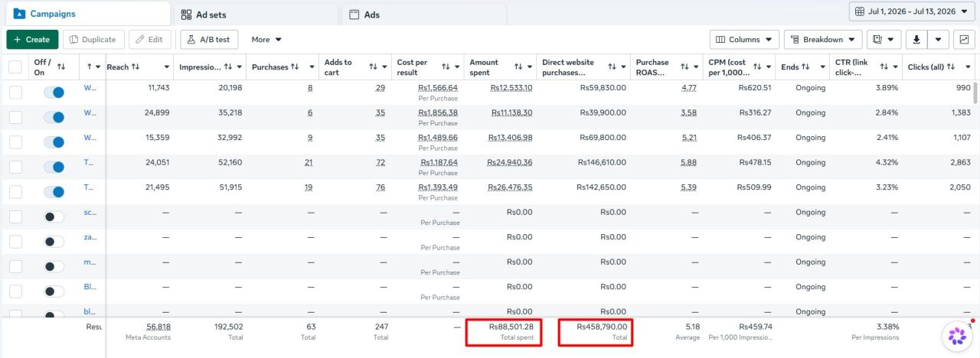The height and width of the screenshot is (358, 980).
Task: Click the 2,863 clicks value
Action: 960,162
